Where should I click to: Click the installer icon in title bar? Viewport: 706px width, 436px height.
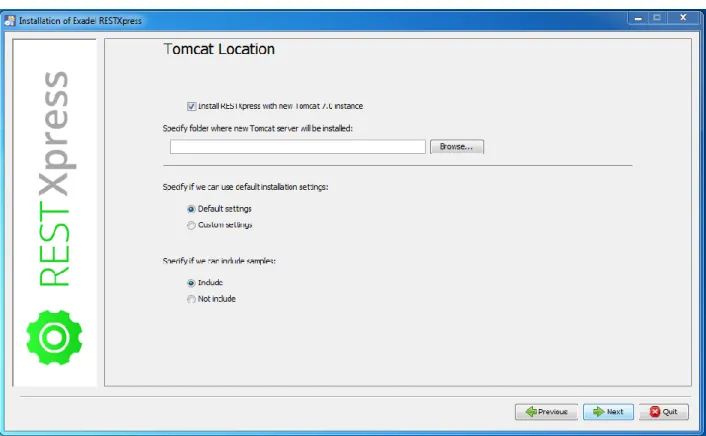click(9, 21)
